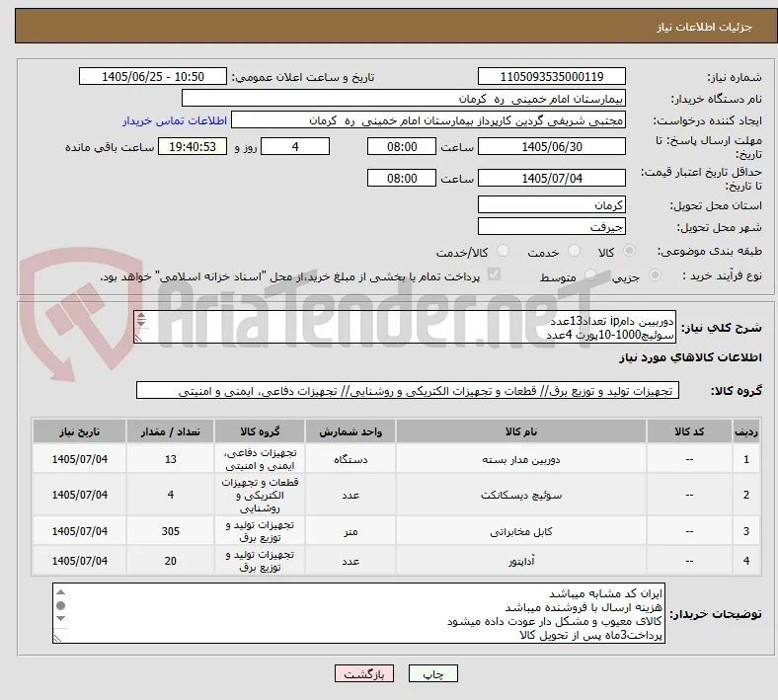This screenshot has width=778, height=700.
Task: Select the جزیی purchase type radio
Action: 655,274
